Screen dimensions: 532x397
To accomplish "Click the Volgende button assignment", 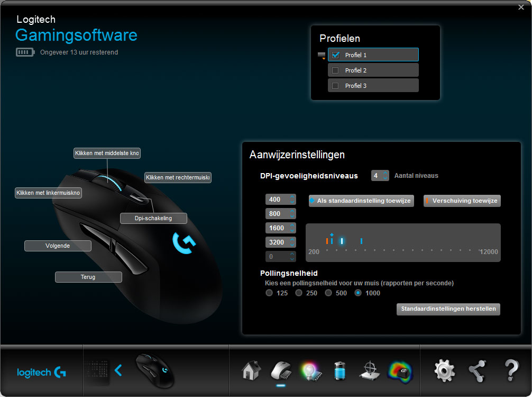I will coord(58,246).
